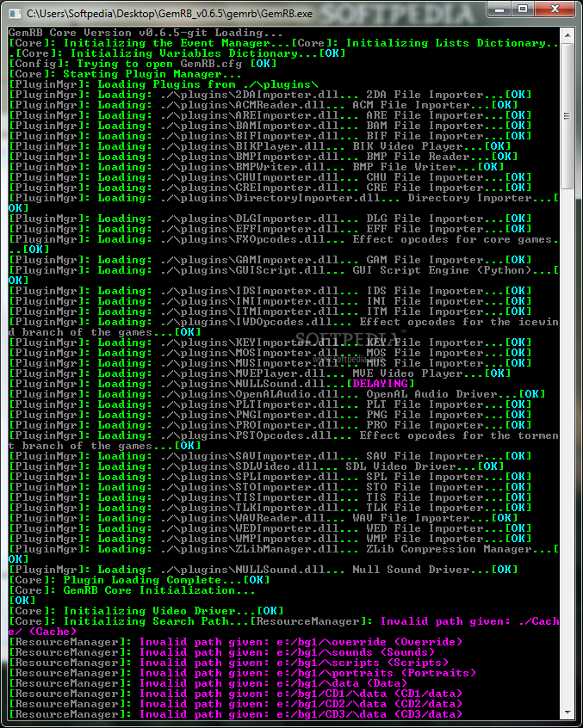Click the 'Null Sound Driver' line
This screenshot has width=583, height=728.
click(x=263, y=570)
